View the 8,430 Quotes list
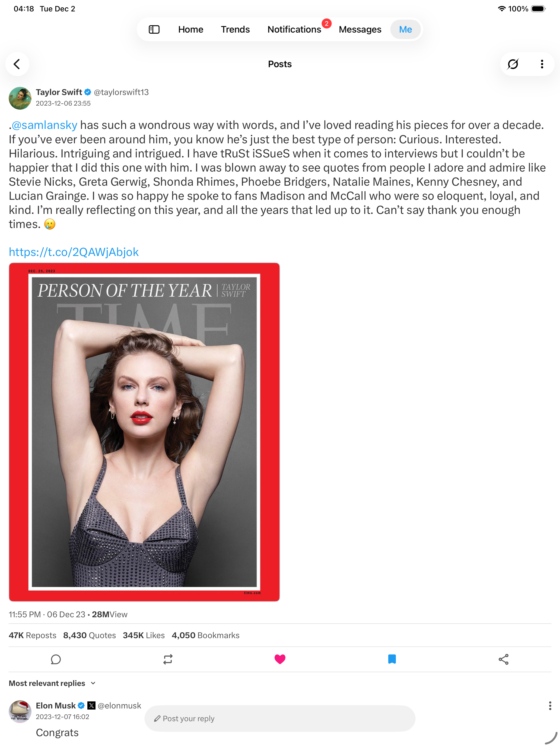 pyautogui.click(x=90, y=635)
